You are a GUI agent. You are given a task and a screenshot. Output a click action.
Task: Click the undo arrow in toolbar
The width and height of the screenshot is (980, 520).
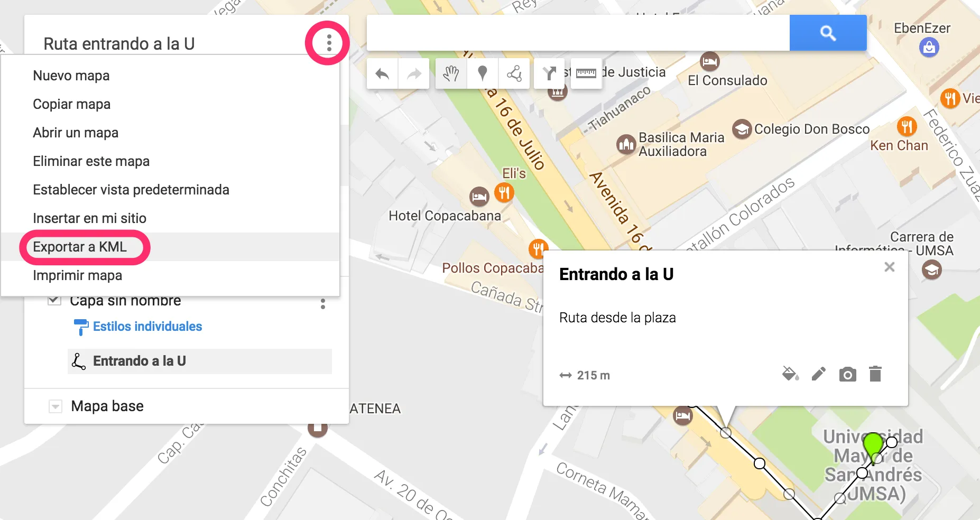[382, 73]
